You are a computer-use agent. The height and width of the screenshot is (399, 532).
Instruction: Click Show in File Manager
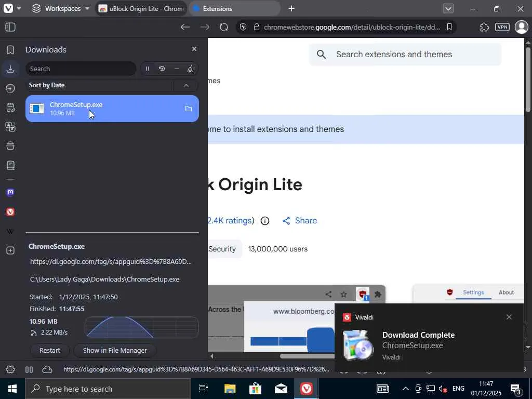pos(115,350)
